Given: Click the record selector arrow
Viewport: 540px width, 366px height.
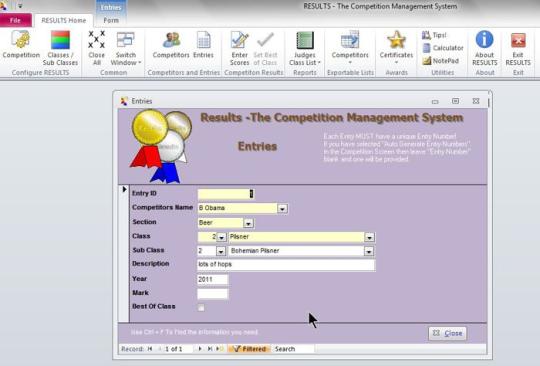Looking at the screenshot, I should coord(124,189).
